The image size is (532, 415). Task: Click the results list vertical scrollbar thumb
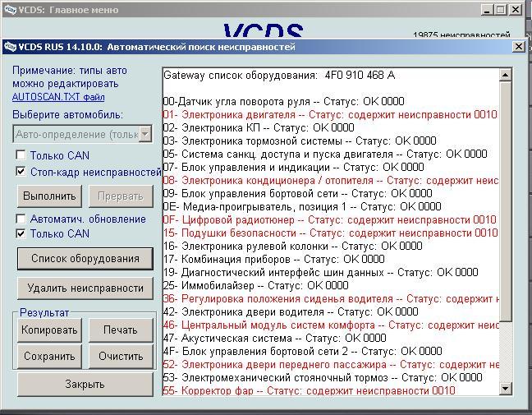tap(506, 197)
